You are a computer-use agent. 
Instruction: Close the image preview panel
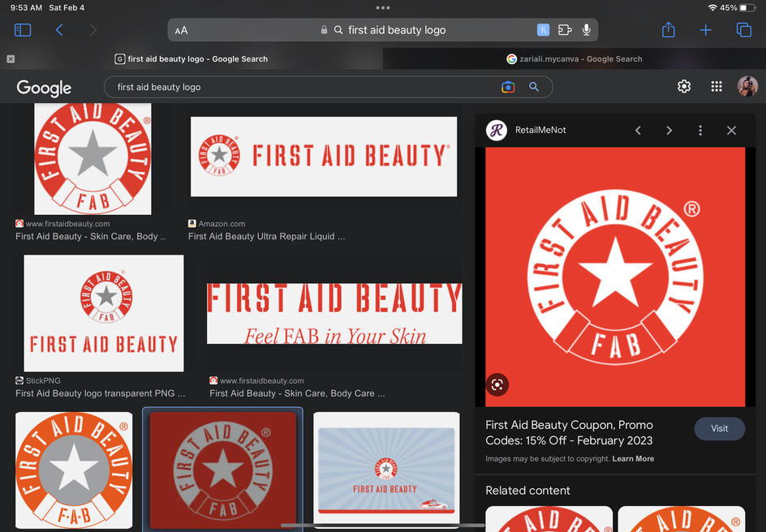pyautogui.click(x=731, y=131)
